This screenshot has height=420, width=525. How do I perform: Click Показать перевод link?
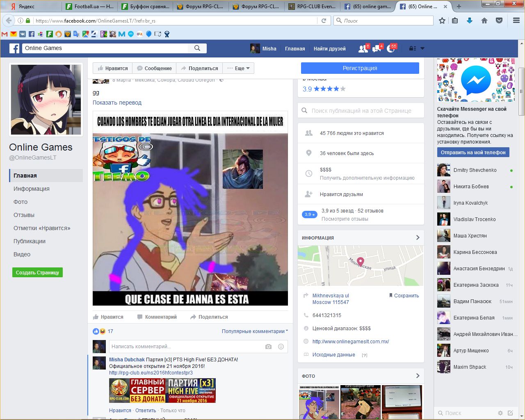(117, 103)
